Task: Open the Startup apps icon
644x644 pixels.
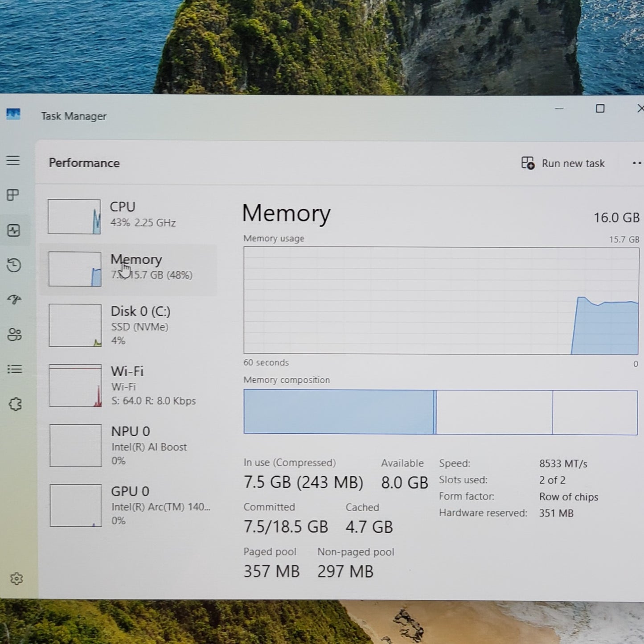Action: 14,299
